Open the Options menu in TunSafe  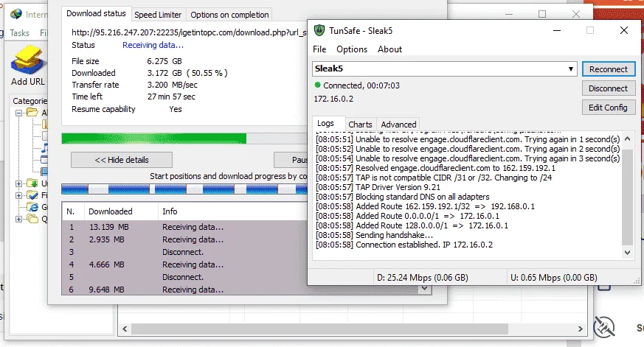352,49
